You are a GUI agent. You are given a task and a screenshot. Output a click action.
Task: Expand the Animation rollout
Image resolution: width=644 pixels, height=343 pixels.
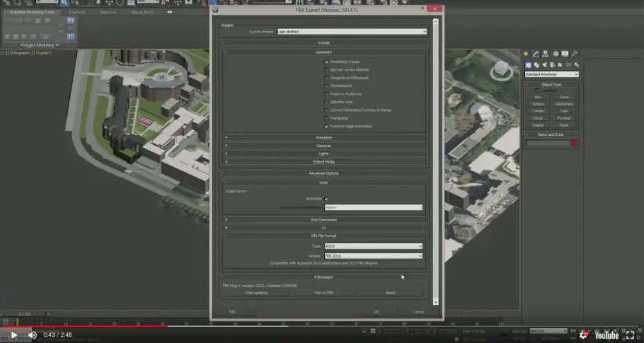(324, 138)
